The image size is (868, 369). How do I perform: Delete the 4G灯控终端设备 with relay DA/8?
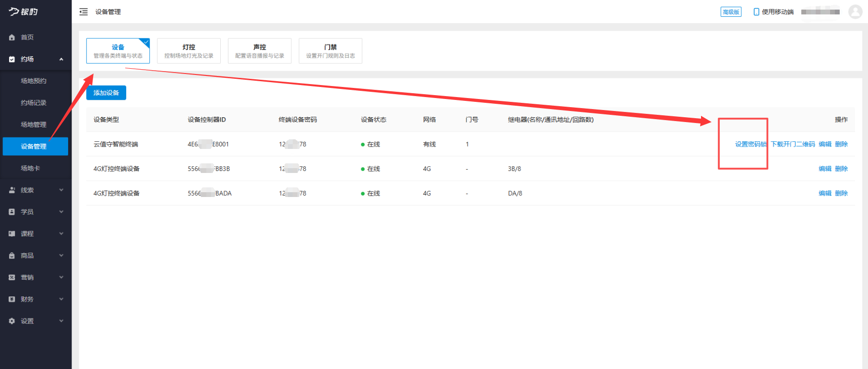pyautogui.click(x=841, y=193)
